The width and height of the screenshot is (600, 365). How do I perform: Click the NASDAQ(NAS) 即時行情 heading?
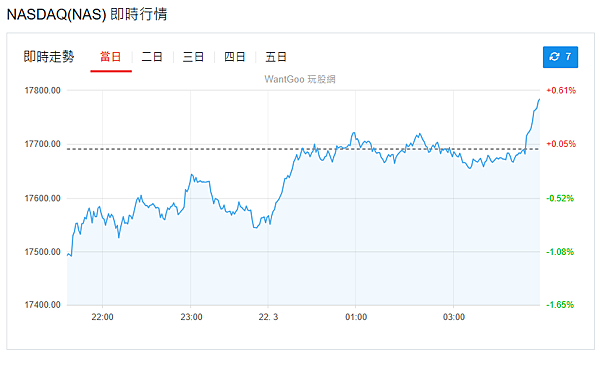[87, 15]
